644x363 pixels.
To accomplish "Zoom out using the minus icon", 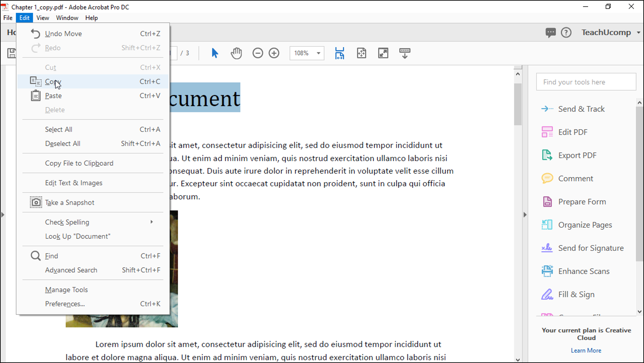I will (258, 53).
